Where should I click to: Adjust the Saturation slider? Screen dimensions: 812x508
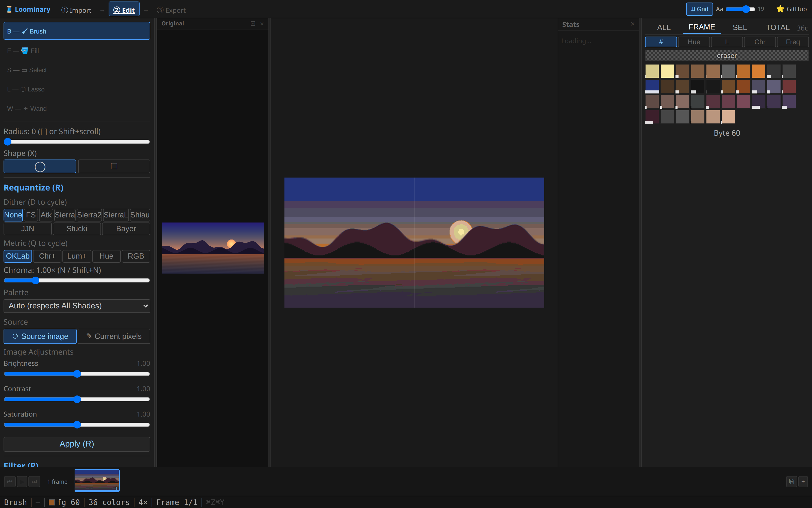76,425
